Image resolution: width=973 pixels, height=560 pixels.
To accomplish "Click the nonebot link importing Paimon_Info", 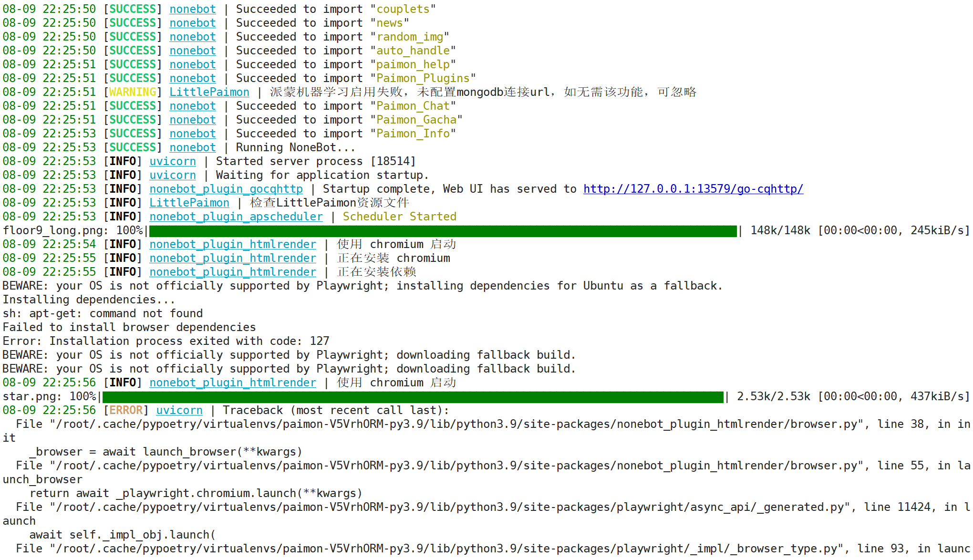I will pos(192,134).
